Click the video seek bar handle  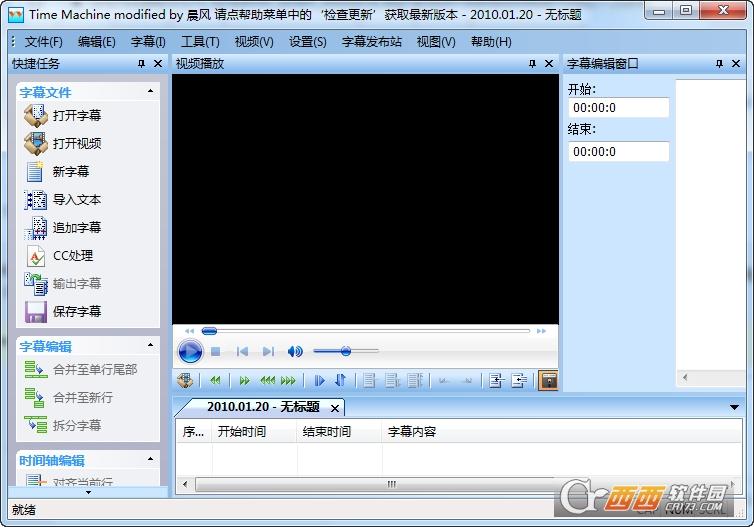point(209,331)
